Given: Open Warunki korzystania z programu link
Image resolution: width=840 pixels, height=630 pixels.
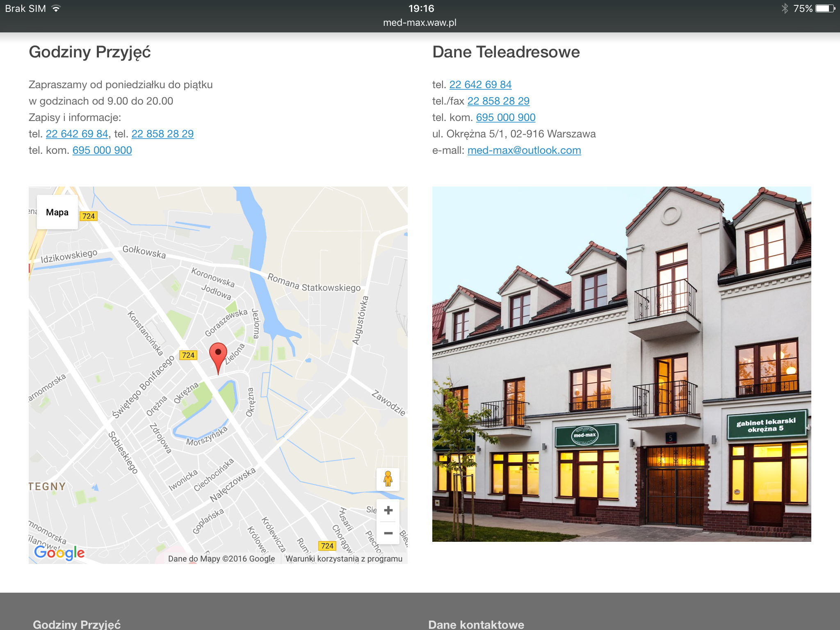Looking at the screenshot, I should pos(344,559).
